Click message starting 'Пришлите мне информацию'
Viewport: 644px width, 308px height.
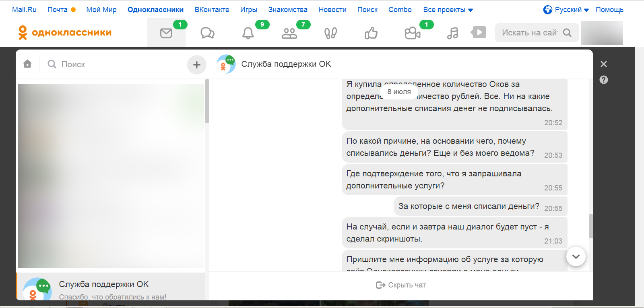(454, 260)
